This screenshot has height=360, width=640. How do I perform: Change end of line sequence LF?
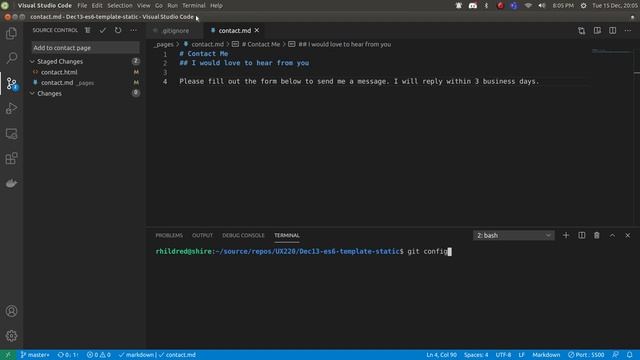coord(522,355)
